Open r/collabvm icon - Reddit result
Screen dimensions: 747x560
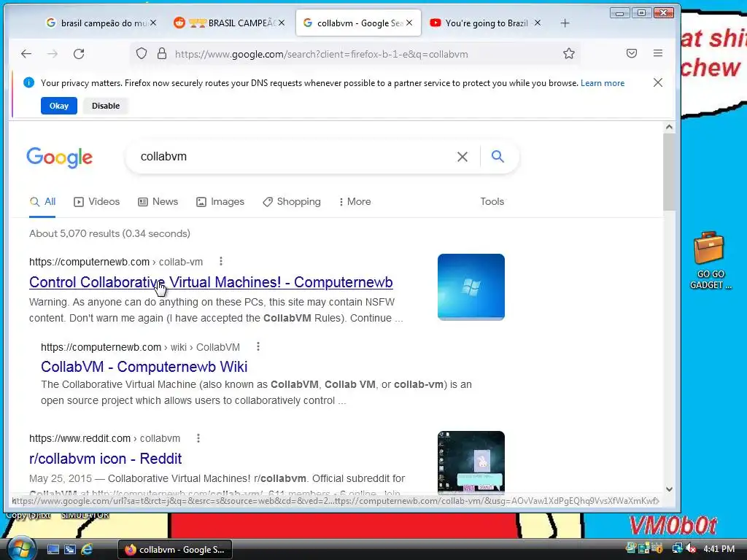point(105,459)
